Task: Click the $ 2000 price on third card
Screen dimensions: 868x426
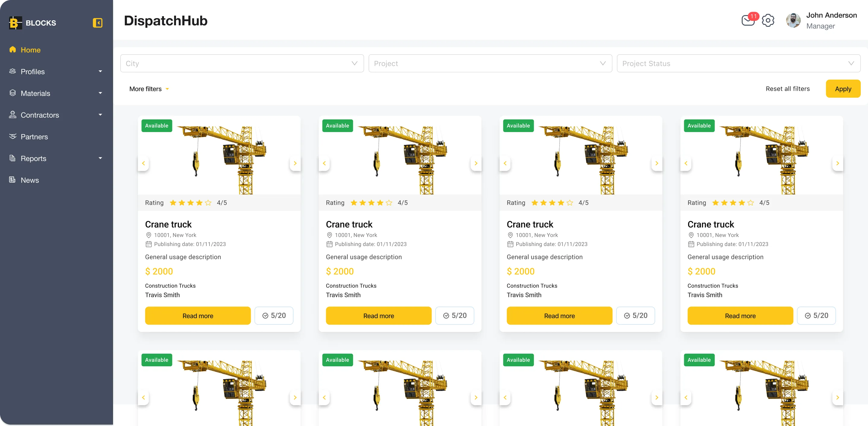Action: click(520, 271)
